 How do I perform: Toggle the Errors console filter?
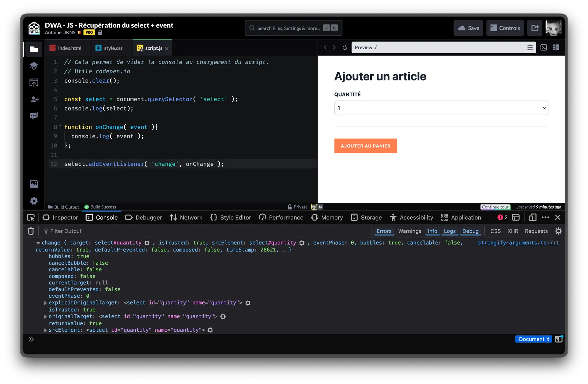point(384,231)
